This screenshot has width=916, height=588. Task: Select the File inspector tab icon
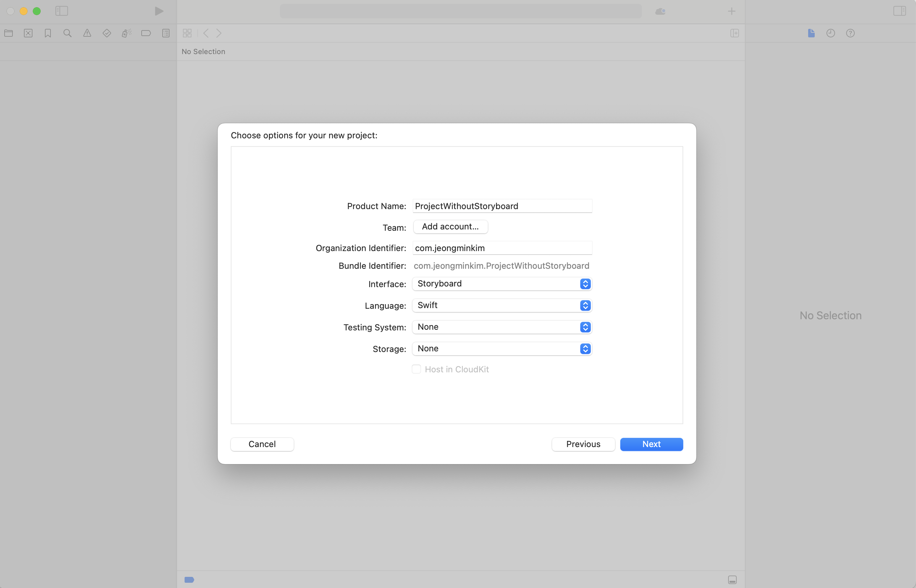tap(811, 33)
